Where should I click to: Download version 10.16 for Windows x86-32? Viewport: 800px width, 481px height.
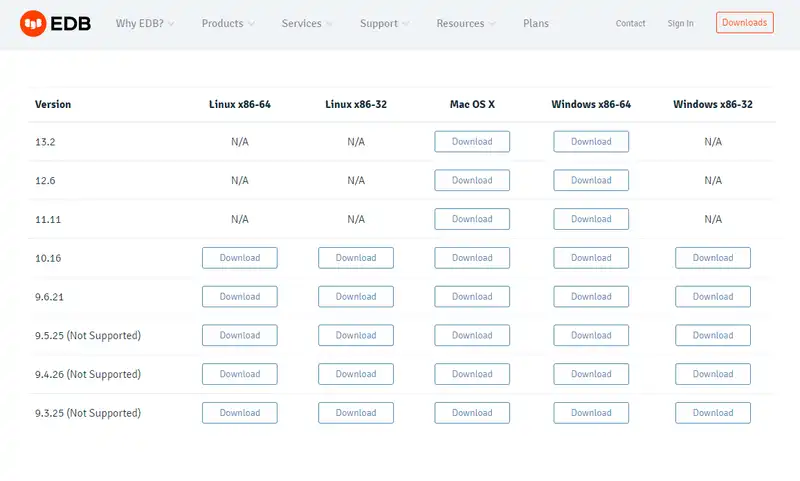pos(713,258)
